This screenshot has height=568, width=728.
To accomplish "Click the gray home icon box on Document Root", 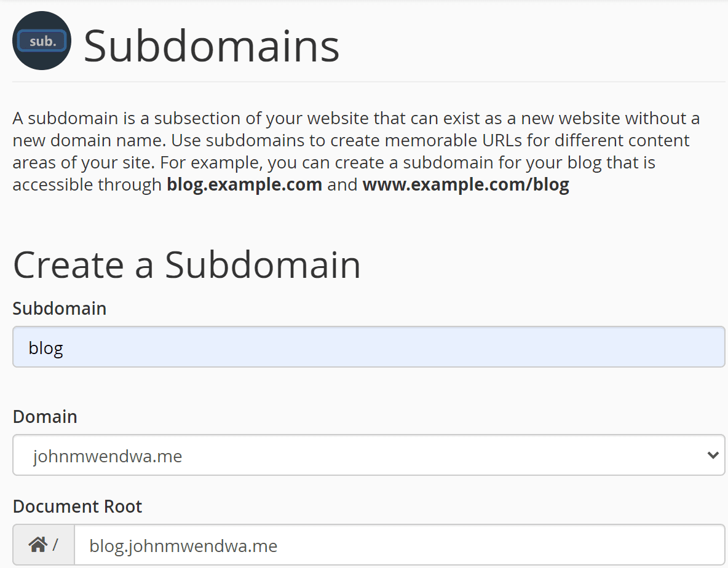I will pos(42,544).
